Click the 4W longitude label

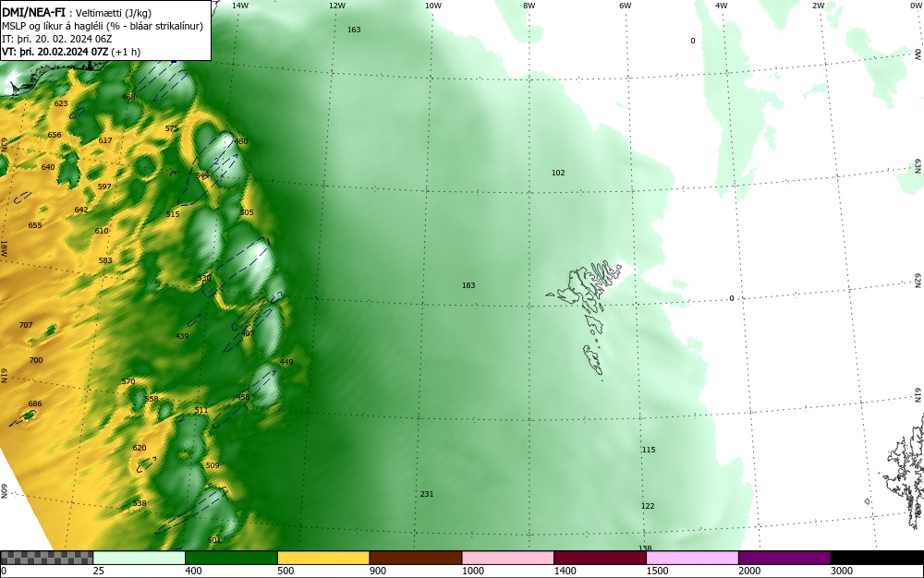coord(722,6)
